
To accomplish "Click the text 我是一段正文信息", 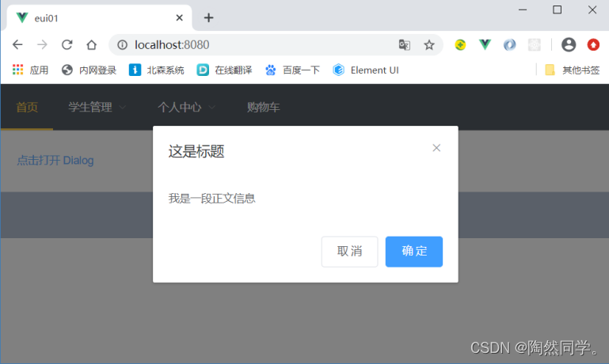I will [211, 199].
